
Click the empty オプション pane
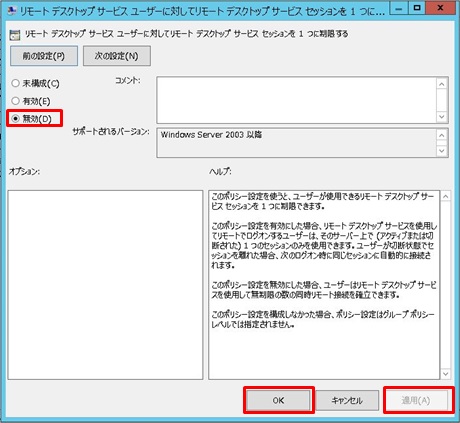(x=105, y=285)
